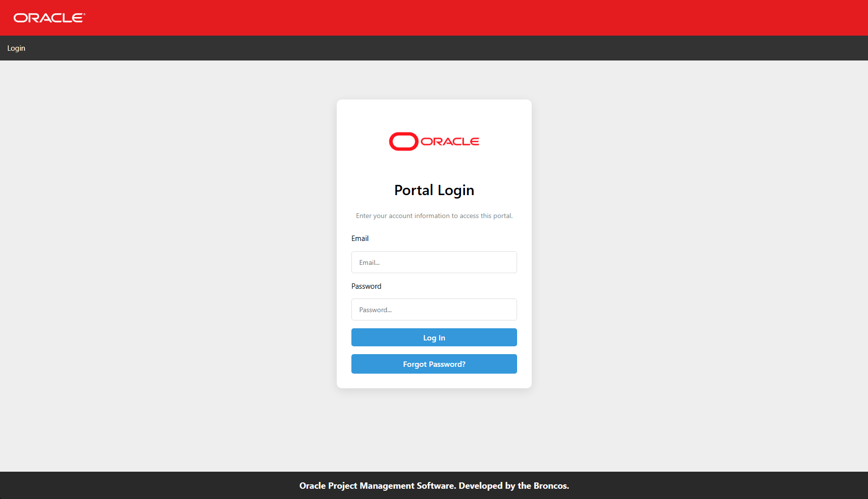Viewport: 868px width, 499px height.
Task: Click the Password field label
Action: [366, 286]
